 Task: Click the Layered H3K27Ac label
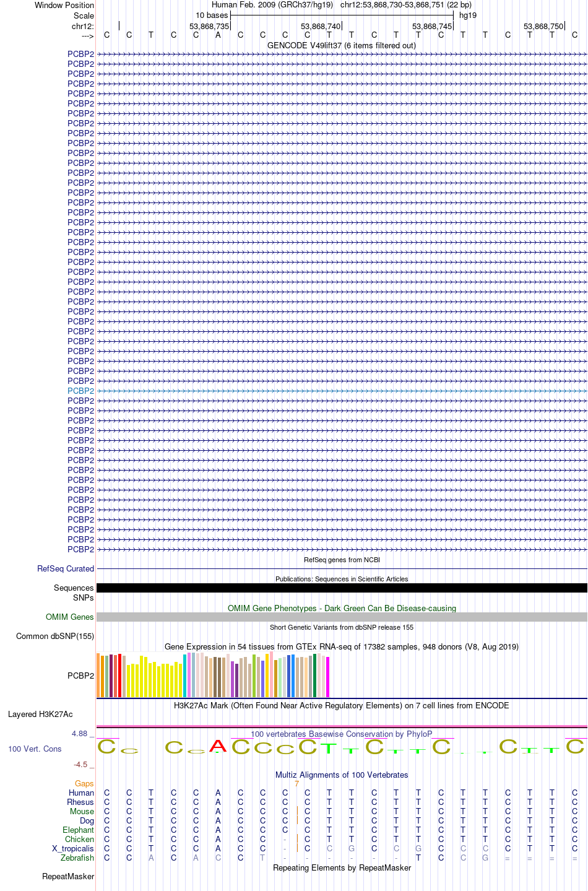[x=40, y=714]
